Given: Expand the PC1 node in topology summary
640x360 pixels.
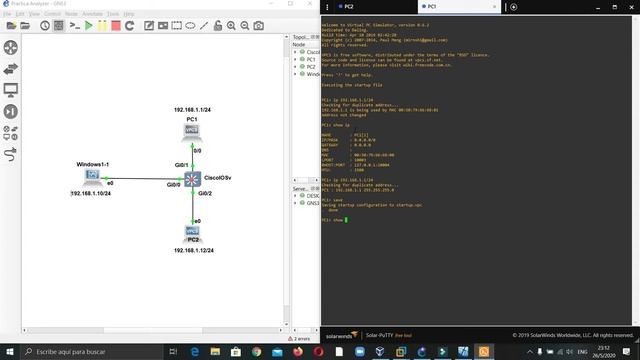Looking at the screenshot, I should [295, 60].
